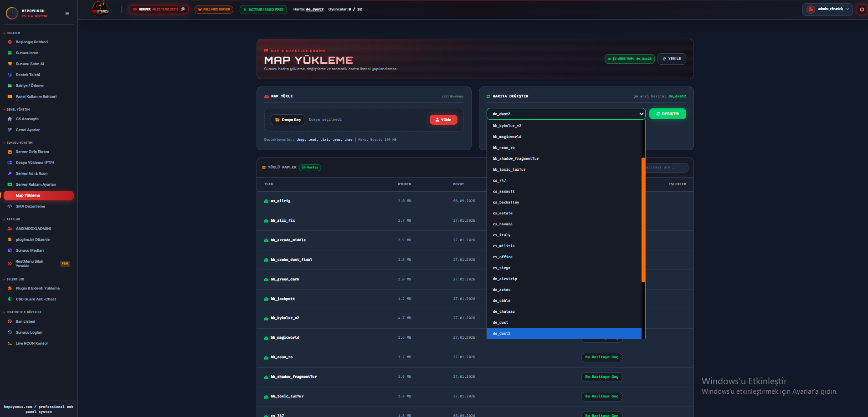Open Ban Listesi page
The height and width of the screenshot is (417, 868).
tap(25, 321)
